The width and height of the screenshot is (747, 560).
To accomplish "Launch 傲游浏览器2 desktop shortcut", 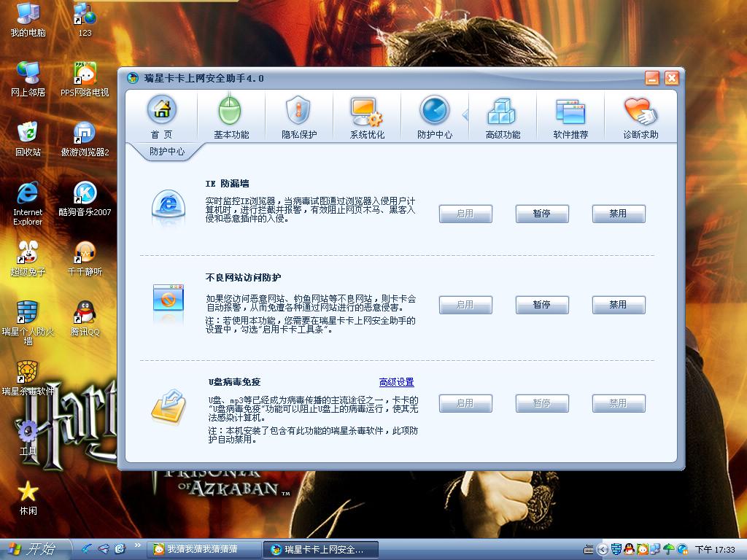I will click(85, 139).
